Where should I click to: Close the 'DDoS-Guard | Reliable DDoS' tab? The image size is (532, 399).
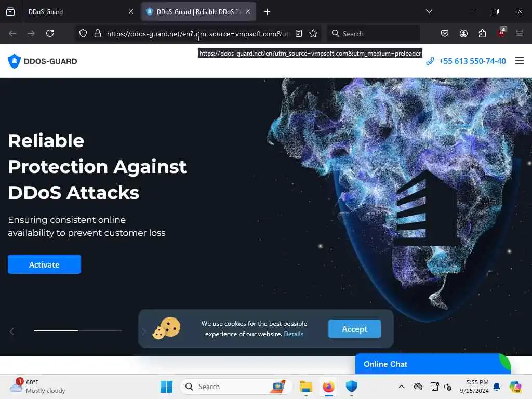248,12
